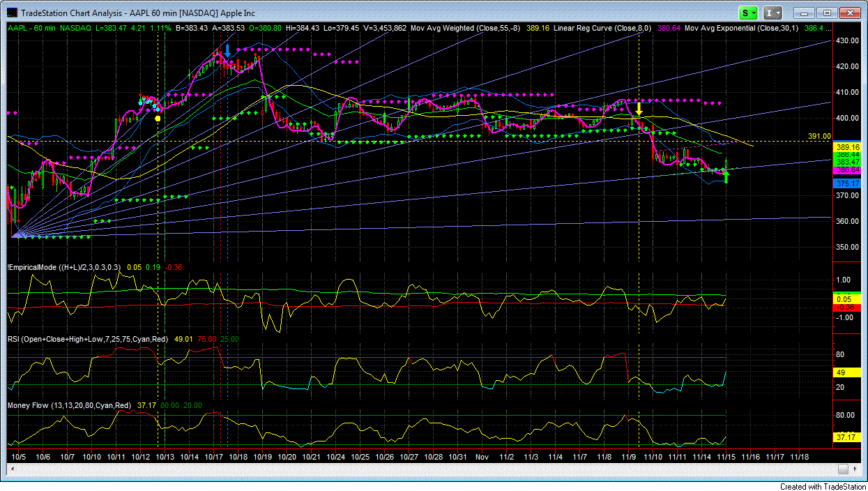Click the 391.00 horizontal line price label

pyautogui.click(x=820, y=136)
